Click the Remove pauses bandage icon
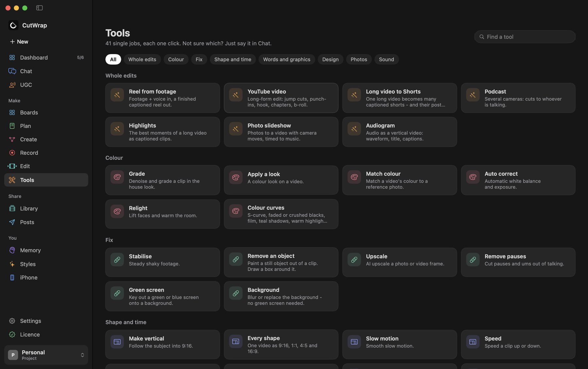Screen dimensions: 588x369 click(473, 260)
